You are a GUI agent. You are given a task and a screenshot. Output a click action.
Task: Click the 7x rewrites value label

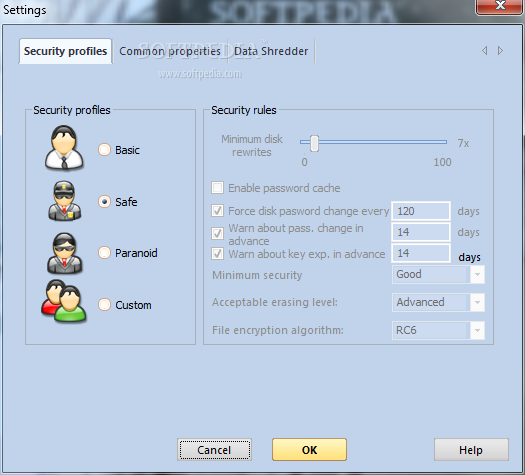point(463,143)
